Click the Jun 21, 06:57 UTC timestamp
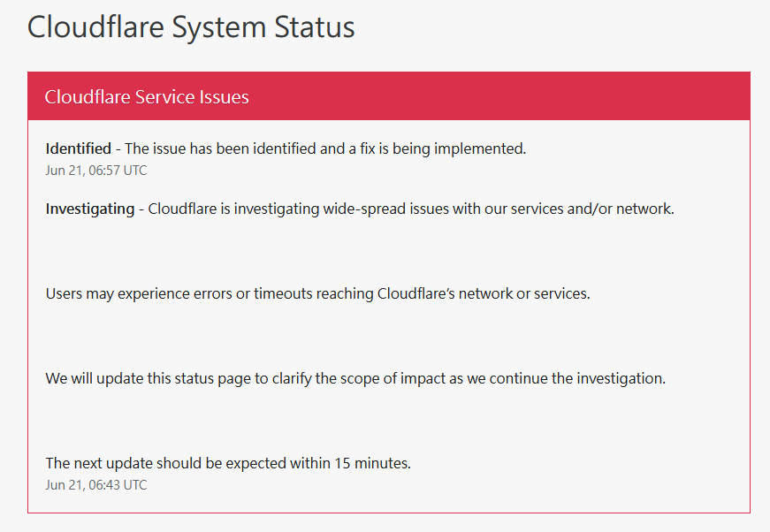 pyautogui.click(x=96, y=171)
